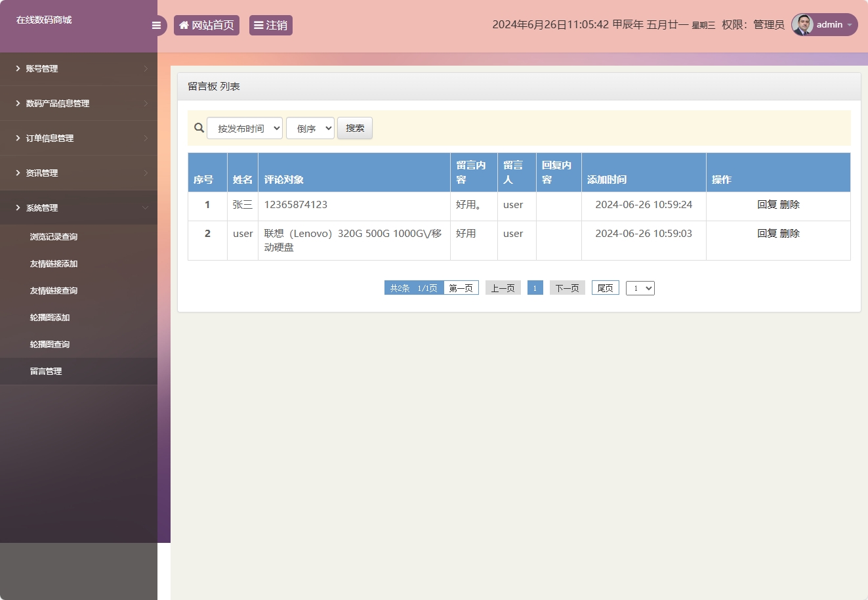The width and height of the screenshot is (868, 600).
Task: Reply to 张三's message via 回复 link
Action: pos(767,204)
